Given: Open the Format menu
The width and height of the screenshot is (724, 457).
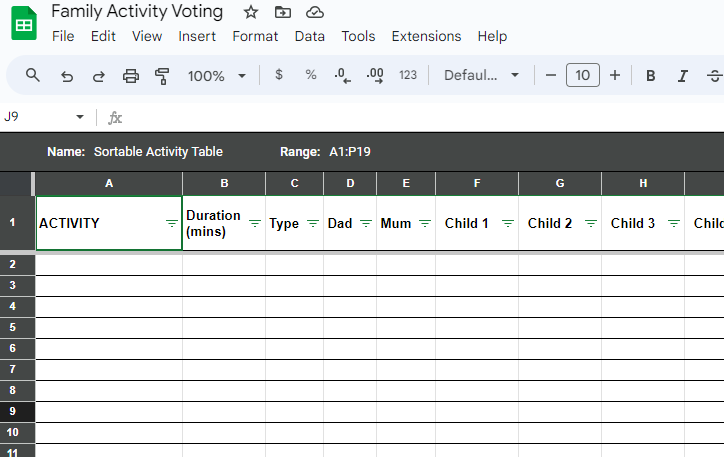Looking at the screenshot, I should pos(255,36).
